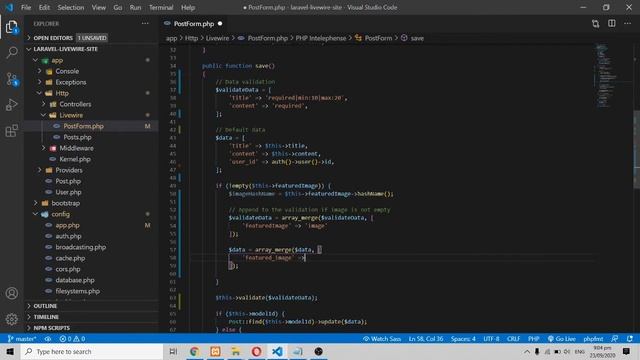Open the Explorer view in activity bar

tap(12, 27)
